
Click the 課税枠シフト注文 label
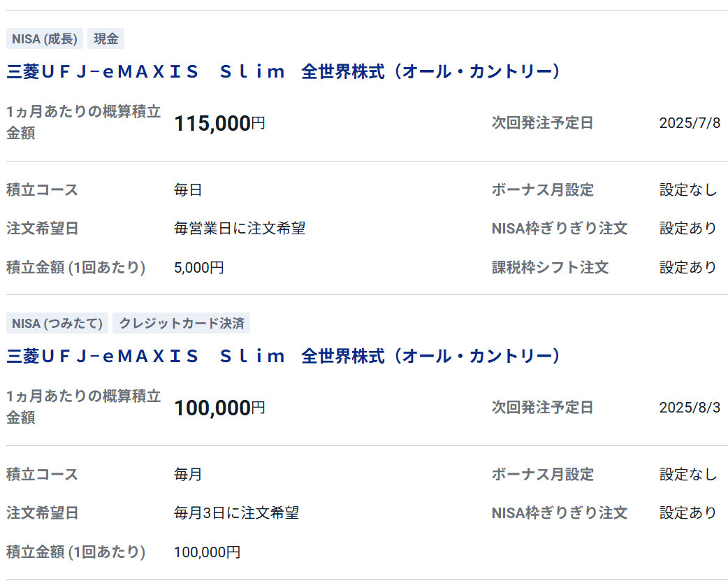[x=550, y=268]
